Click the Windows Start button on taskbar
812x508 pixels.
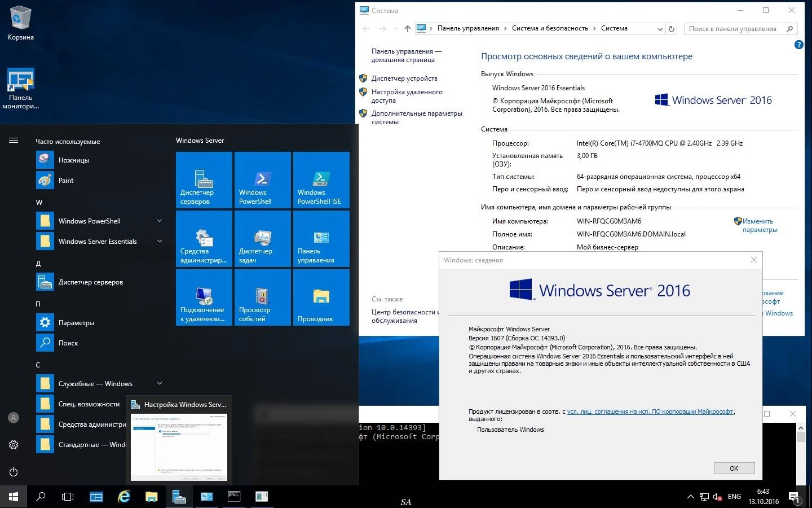[14, 497]
